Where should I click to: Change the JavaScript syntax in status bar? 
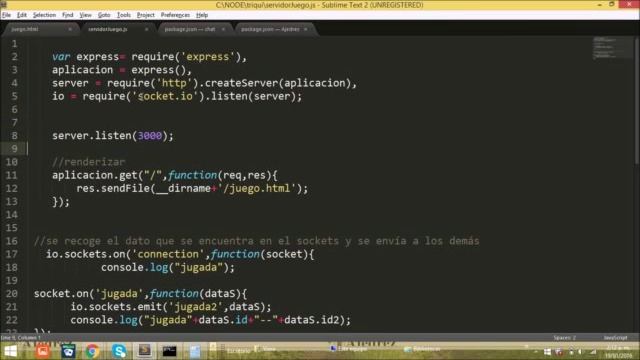coord(615,338)
